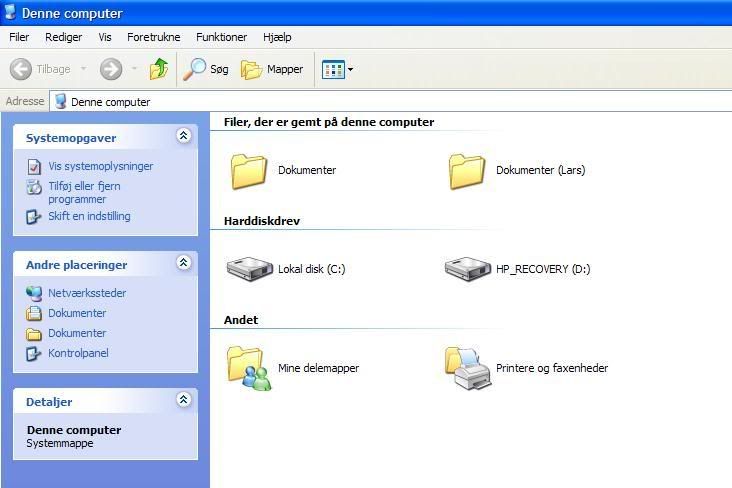Screen dimensions: 732x488
Task: Open the Foretrukne menu
Action: click(154, 37)
